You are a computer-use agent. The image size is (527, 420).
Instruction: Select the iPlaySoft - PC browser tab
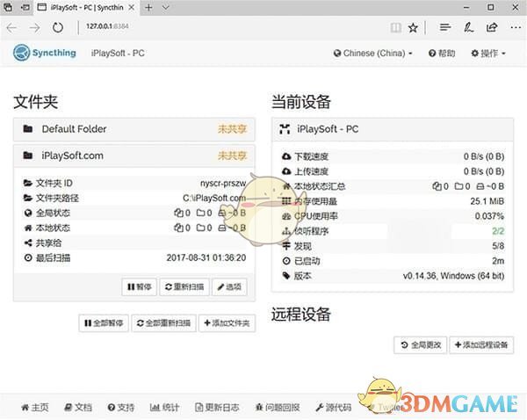pyautogui.click(x=86, y=7)
